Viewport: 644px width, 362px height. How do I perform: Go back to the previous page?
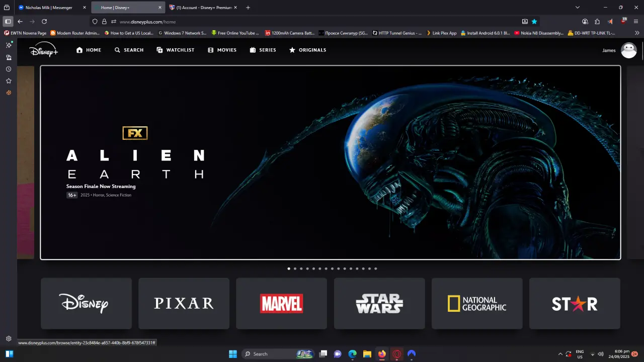pos(20,22)
